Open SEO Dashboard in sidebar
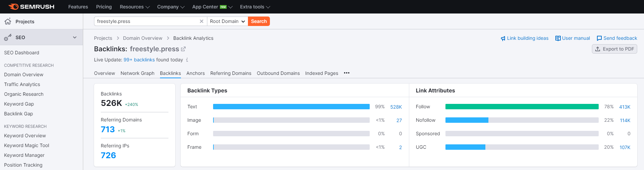This screenshot has height=170, width=644. (22, 53)
